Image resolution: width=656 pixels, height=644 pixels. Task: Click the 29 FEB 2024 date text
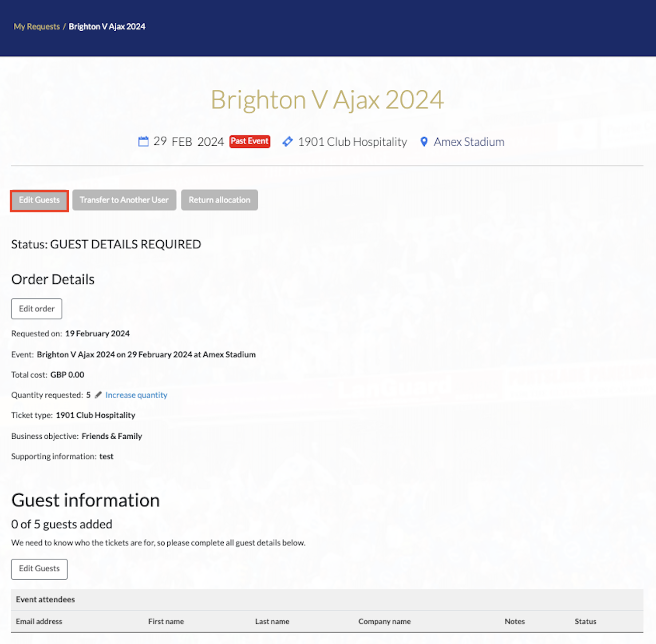(x=189, y=142)
